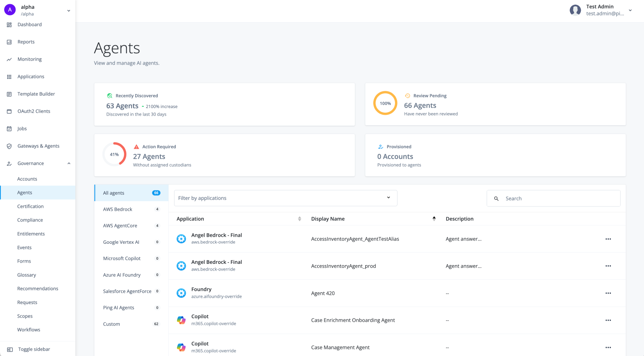The image size is (644, 356).
Task: Select the All agents tab
Action: [x=131, y=193]
